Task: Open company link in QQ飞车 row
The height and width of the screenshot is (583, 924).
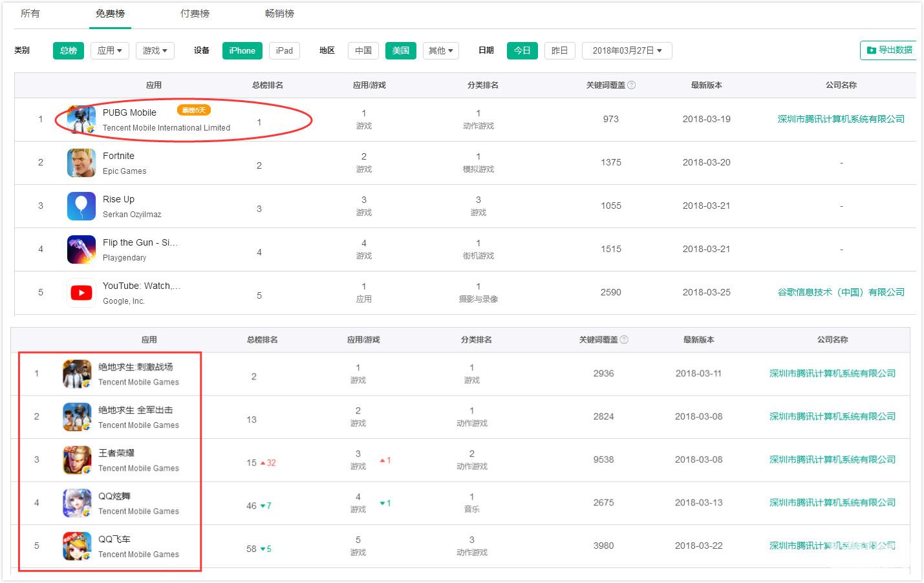Action: point(833,546)
